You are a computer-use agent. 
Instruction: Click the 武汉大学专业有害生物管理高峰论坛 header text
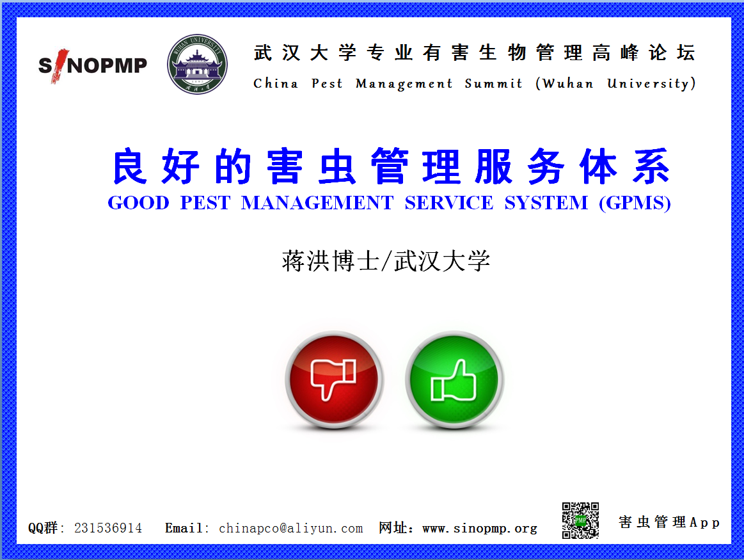pos(474,53)
